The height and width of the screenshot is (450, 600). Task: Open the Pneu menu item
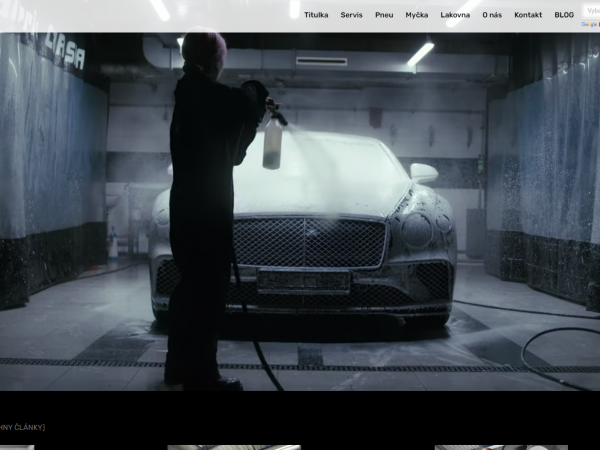pyautogui.click(x=384, y=15)
